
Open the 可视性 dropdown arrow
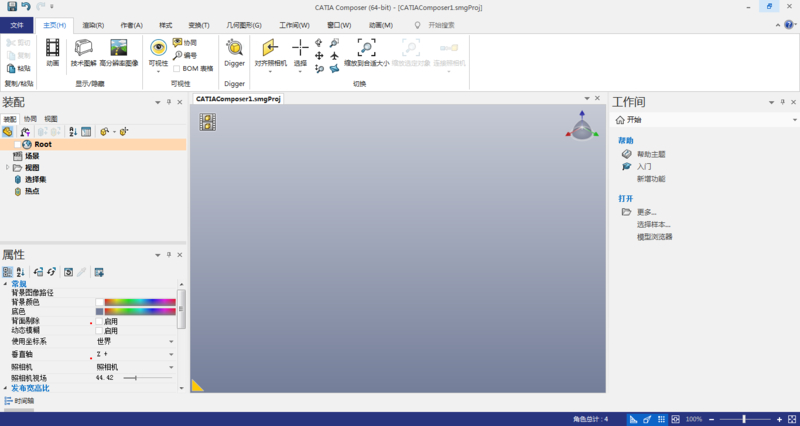158,71
